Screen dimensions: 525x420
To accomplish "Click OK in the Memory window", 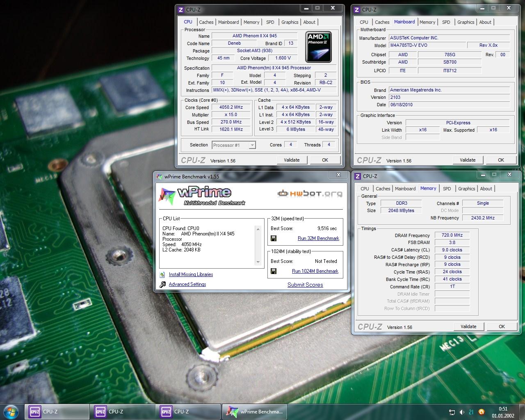I will click(x=502, y=326).
